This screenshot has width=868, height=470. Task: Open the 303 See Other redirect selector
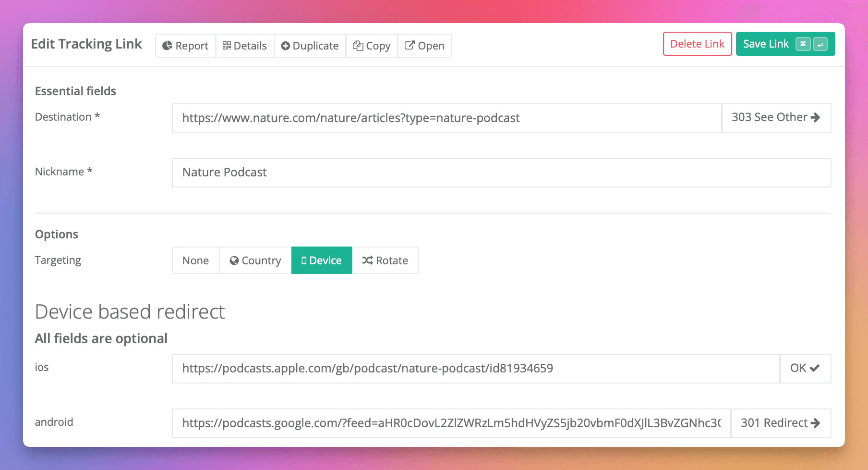776,118
